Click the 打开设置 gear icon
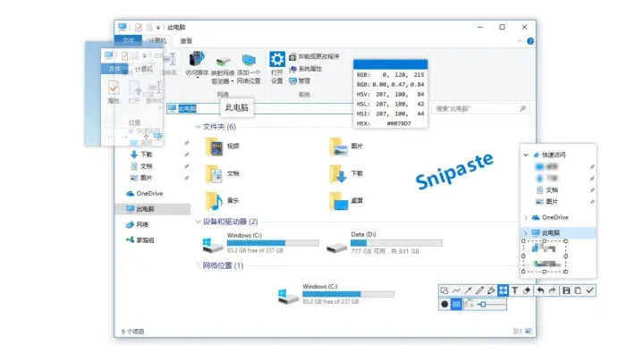The width and height of the screenshot is (644, 361). (x=276, y=59)
